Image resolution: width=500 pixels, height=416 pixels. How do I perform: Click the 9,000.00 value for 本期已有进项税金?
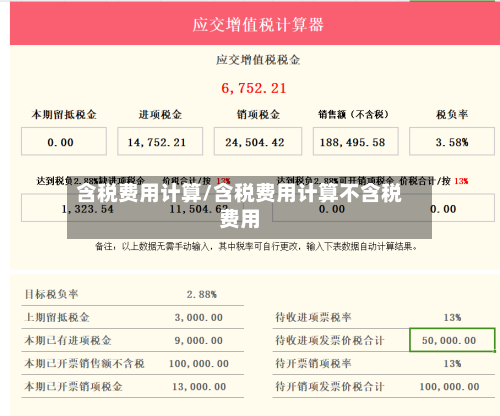tap(199, 340)
